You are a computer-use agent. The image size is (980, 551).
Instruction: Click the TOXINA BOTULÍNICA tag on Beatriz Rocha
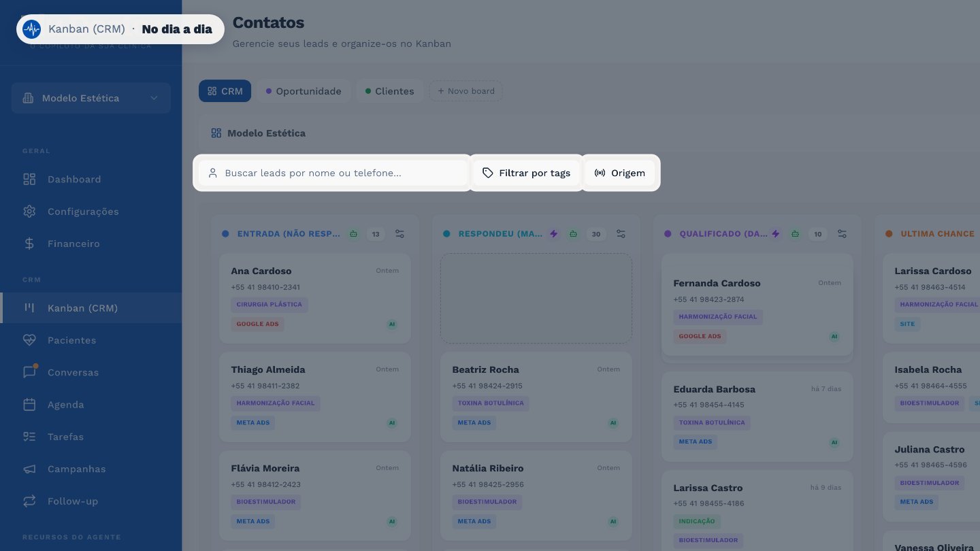click(491, 403)
